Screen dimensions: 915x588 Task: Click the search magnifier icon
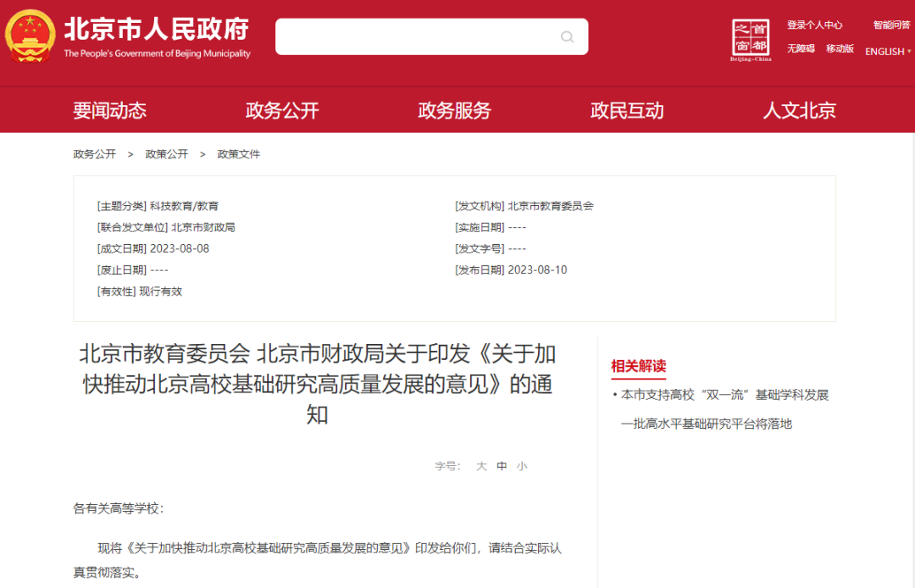tap(567, 37)
